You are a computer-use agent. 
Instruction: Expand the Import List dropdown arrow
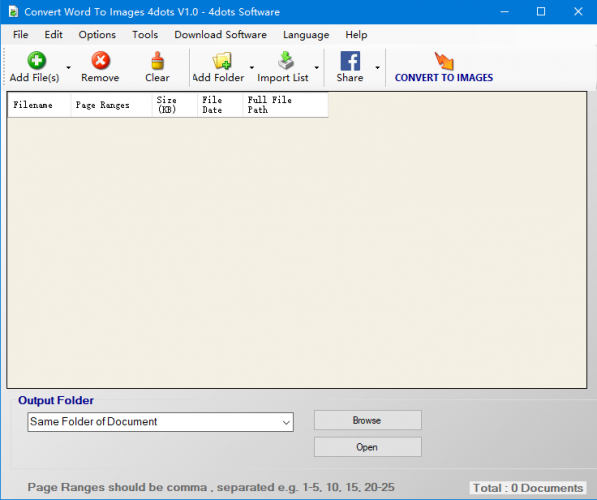point(316,68)
